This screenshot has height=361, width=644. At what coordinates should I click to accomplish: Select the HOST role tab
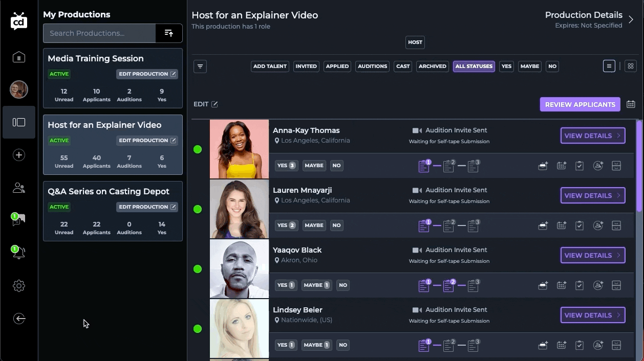[x=415, y=42]
